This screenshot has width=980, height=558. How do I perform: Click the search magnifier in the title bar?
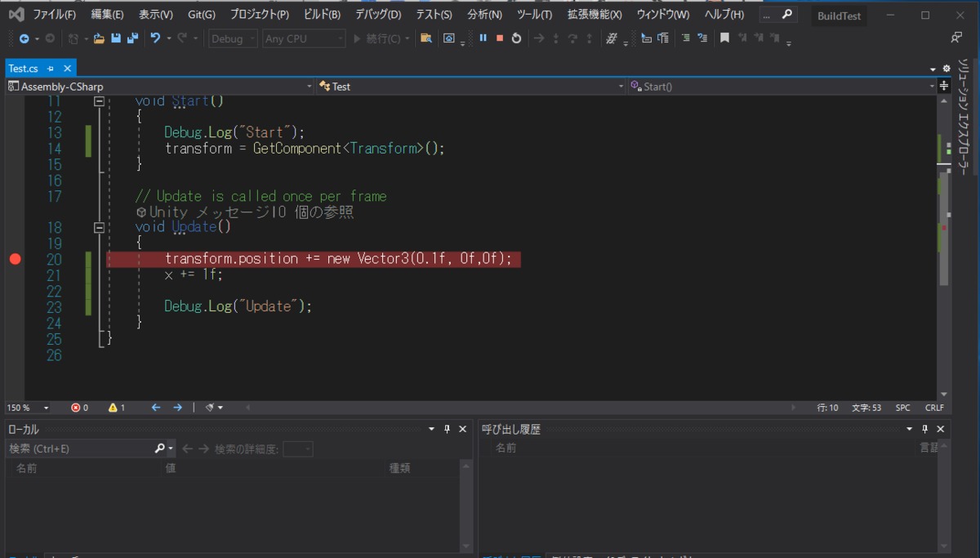tap(787, 15)
